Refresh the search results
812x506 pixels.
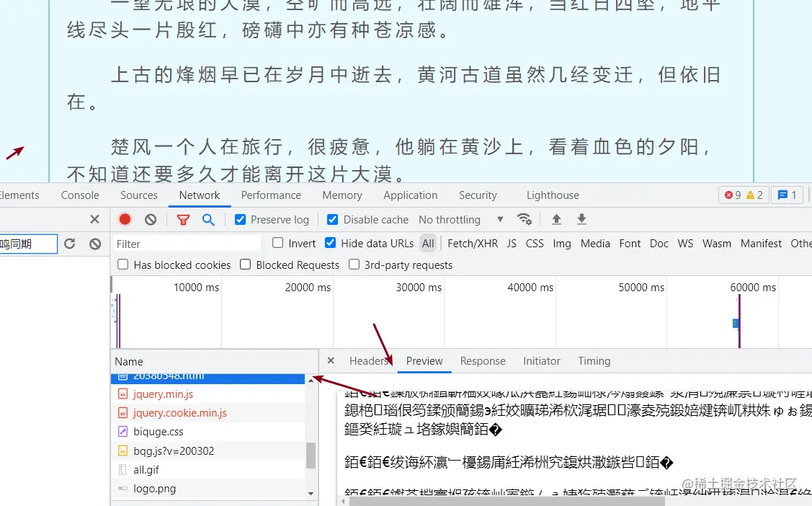(70, 244)
